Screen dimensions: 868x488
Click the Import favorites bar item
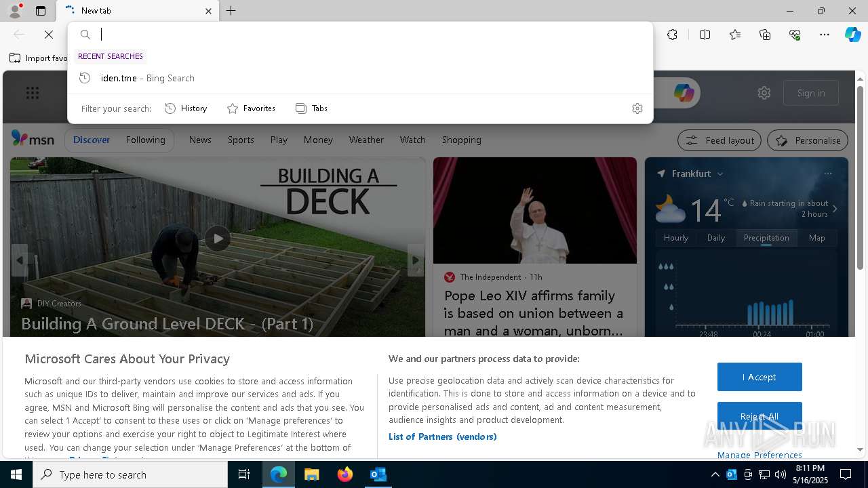tap(38, 58)
